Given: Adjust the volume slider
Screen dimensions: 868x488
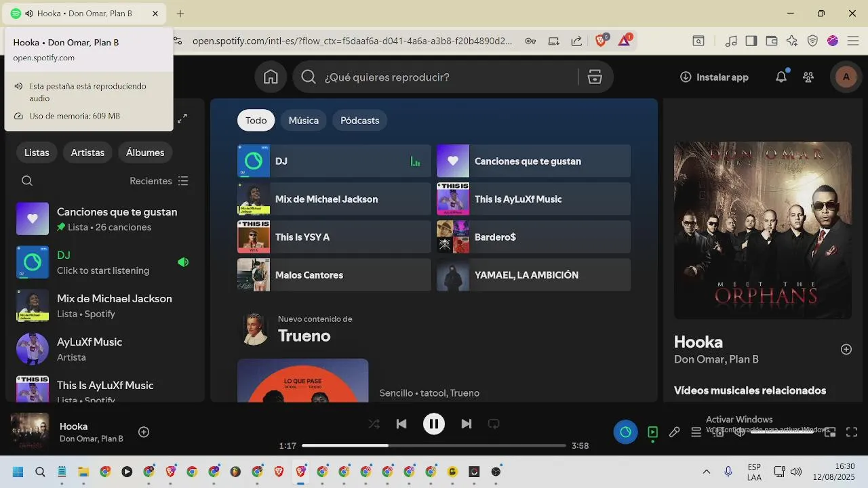Looking at the screenshot, I should 782,432.
